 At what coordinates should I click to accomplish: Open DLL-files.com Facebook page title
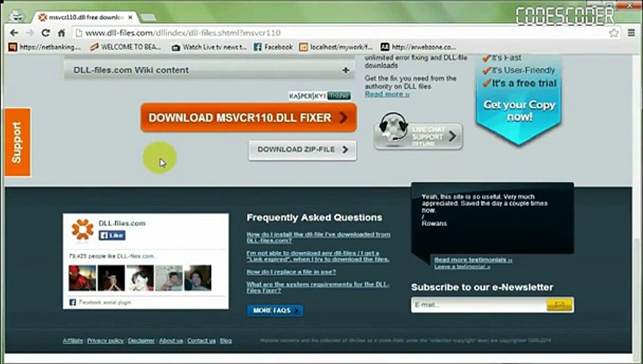point(122,223)
